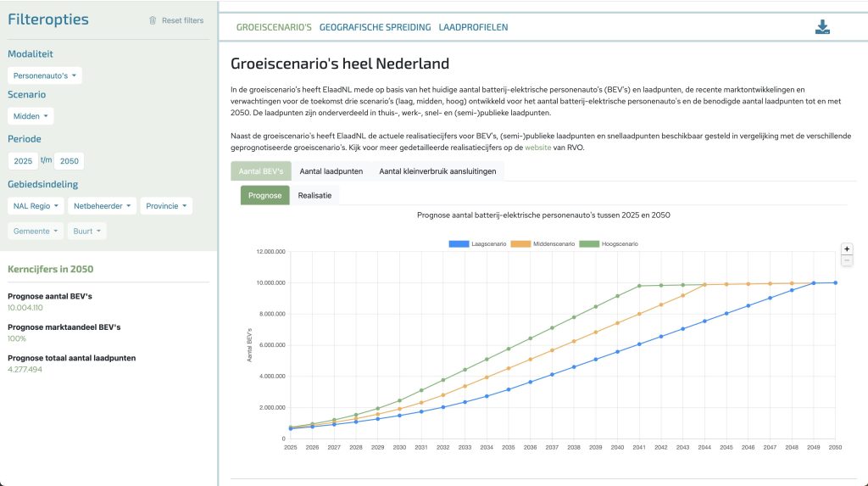Follow the website link to RVO
The image size is (868, 486).
(537, 148)
